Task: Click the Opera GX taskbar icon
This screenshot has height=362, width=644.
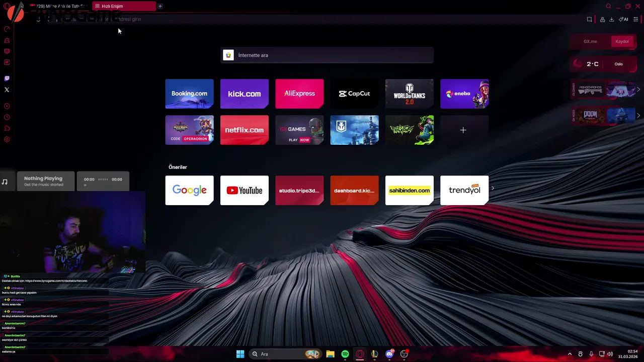Action: point(360,354)
